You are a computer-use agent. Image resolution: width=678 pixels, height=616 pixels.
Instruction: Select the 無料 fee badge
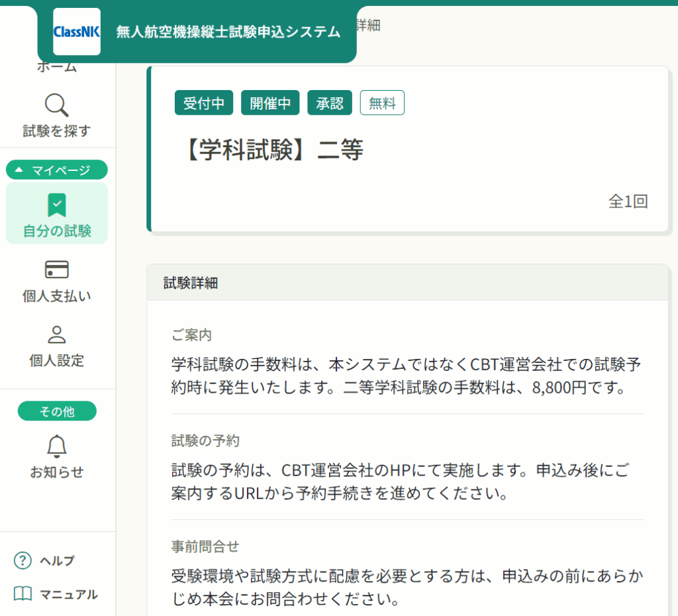coord(382,103)
